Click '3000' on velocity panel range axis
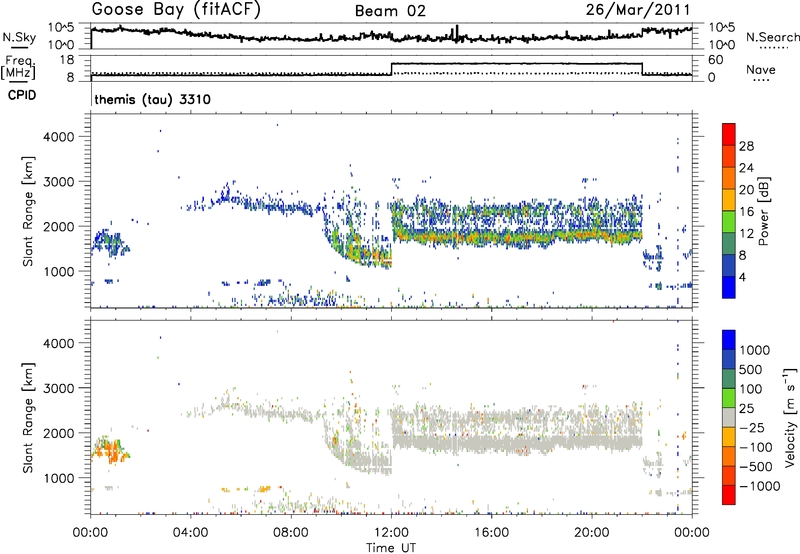Screen dimensions: 800x554 tap(59, 388)
